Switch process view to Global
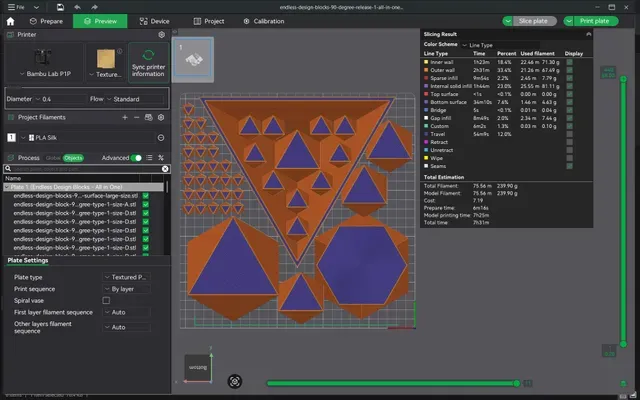 (53, 158)
